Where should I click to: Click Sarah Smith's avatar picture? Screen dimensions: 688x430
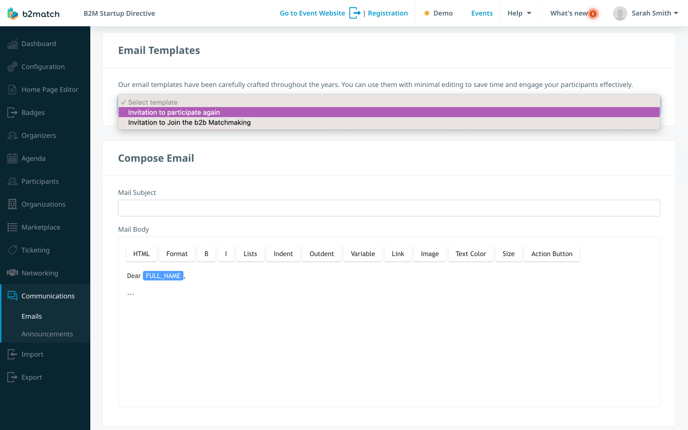tap(620, 13)
